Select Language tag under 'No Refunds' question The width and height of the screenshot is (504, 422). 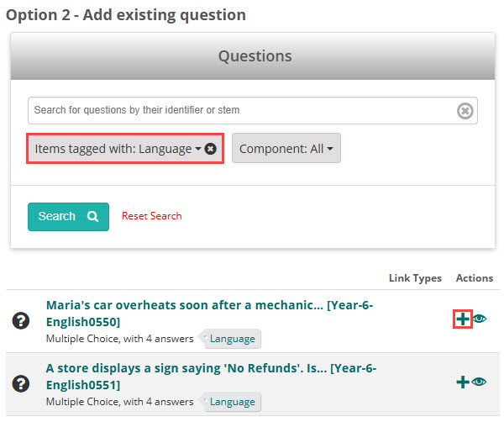[x=233, y=402]
